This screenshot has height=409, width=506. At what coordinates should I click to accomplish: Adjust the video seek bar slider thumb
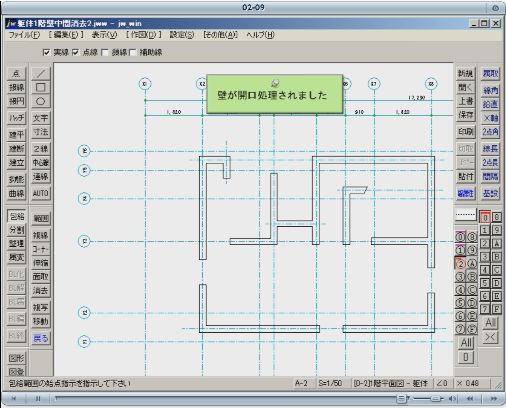tap(401, 398)
